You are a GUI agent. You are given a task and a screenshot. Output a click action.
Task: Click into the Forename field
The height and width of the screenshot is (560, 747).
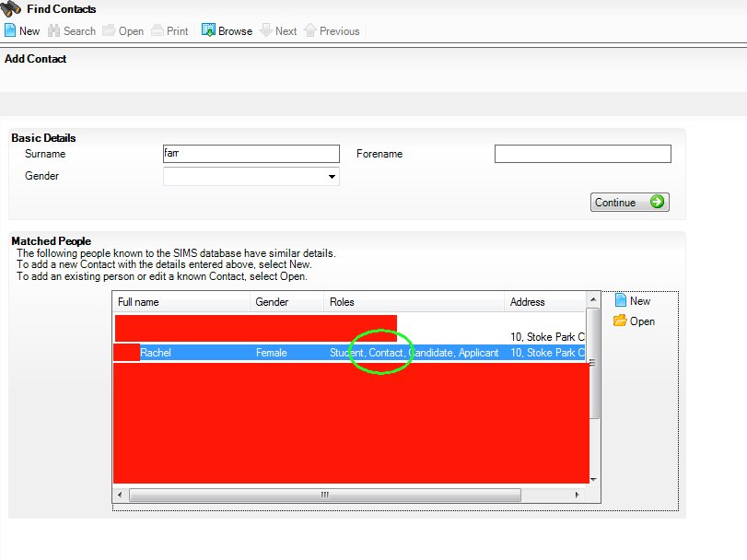583,154
